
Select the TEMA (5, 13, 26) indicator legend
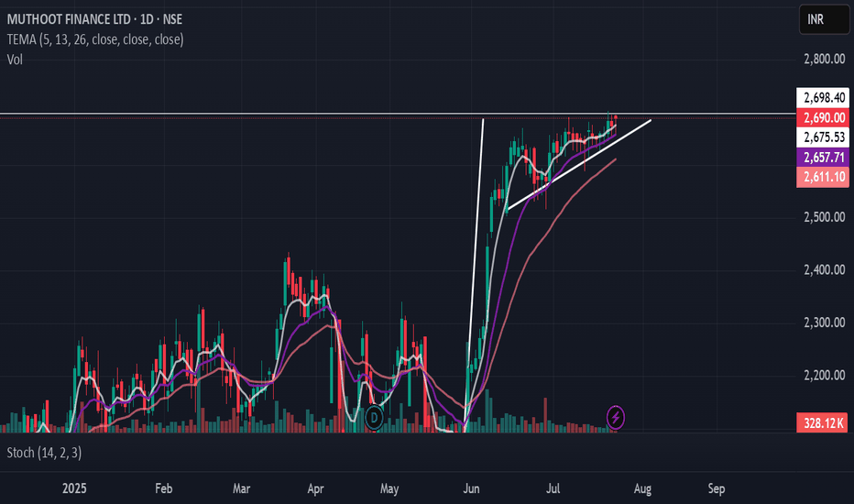[x=95, y=39]
